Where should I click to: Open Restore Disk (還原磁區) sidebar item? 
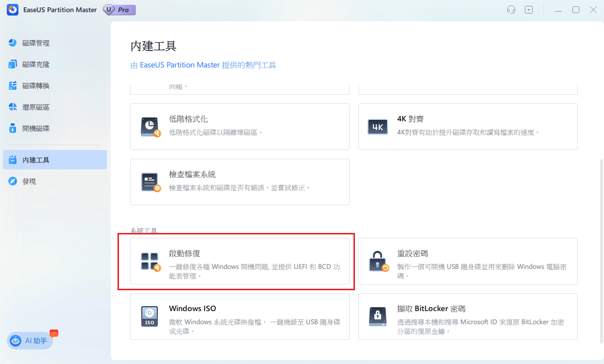coord(36,107)
